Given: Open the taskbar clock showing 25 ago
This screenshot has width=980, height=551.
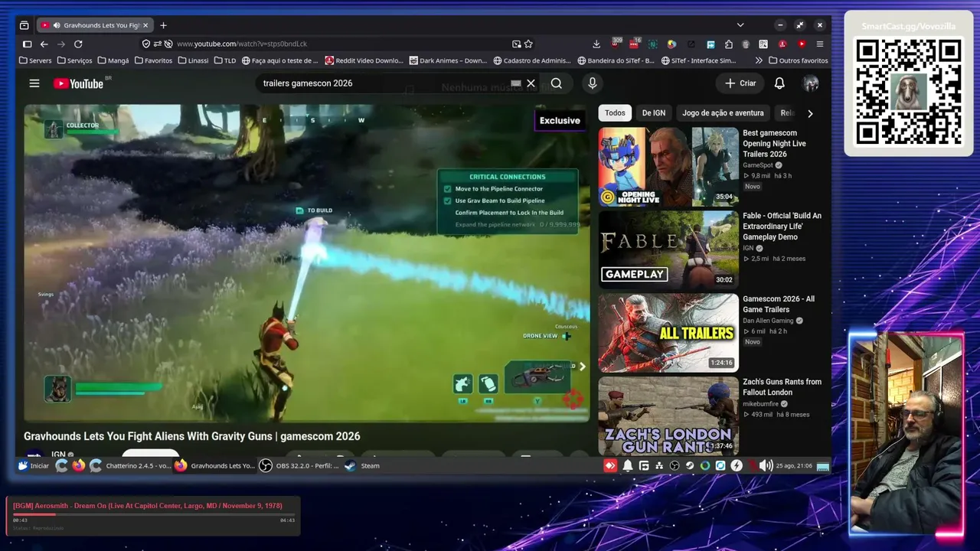Looking at the screenshot, I should (794, 465).
